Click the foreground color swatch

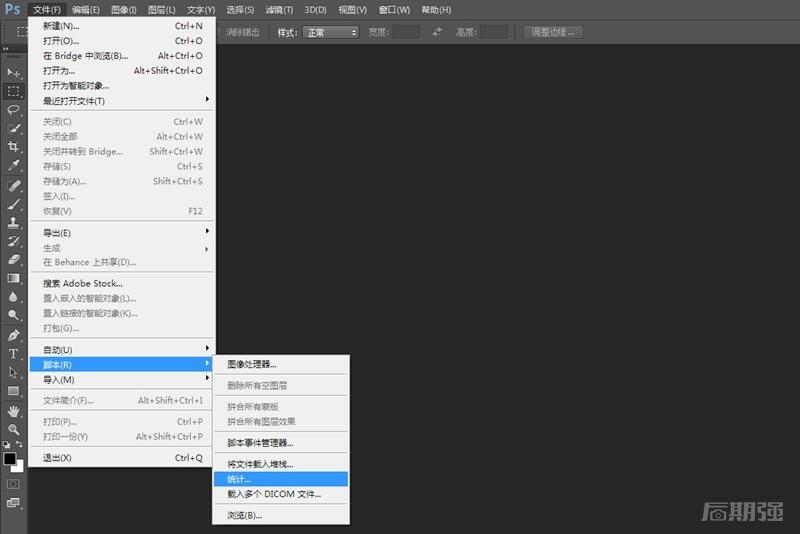coord(9,459)
